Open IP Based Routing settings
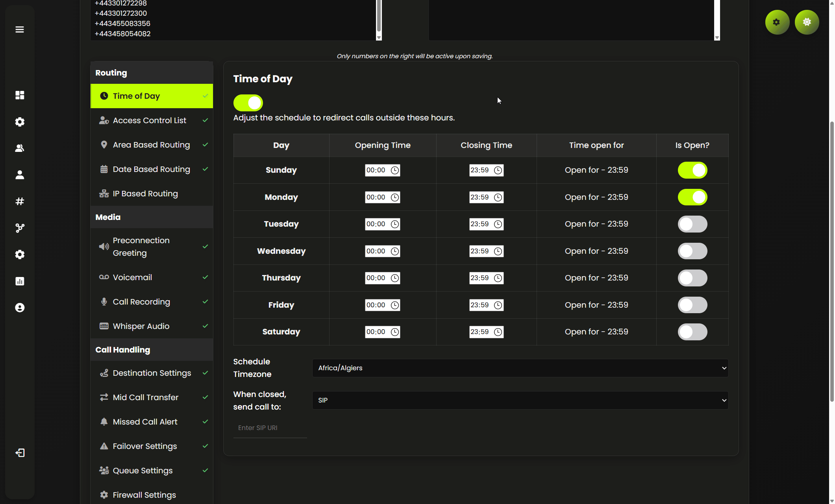835x504 pixels. coord(152,194)
